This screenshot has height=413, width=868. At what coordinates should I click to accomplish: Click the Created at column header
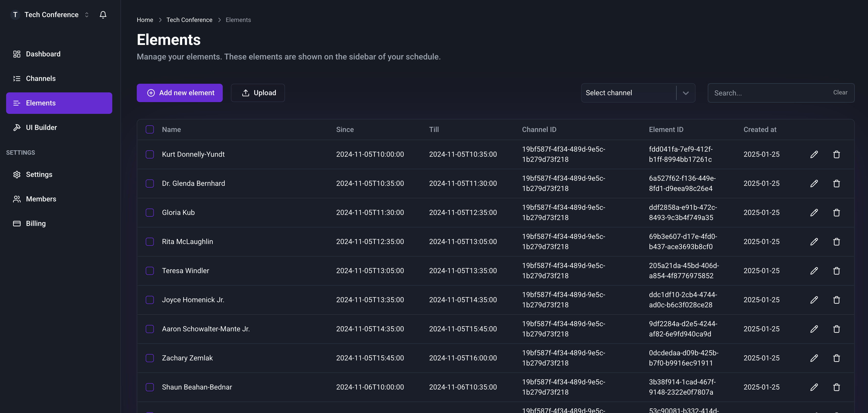(x=760, y=129)
